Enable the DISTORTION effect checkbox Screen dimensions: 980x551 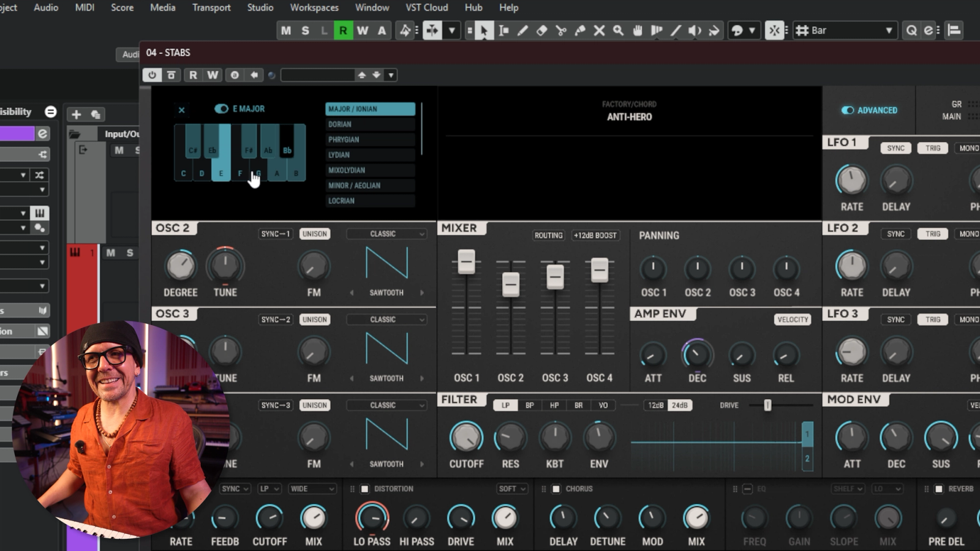364,489
